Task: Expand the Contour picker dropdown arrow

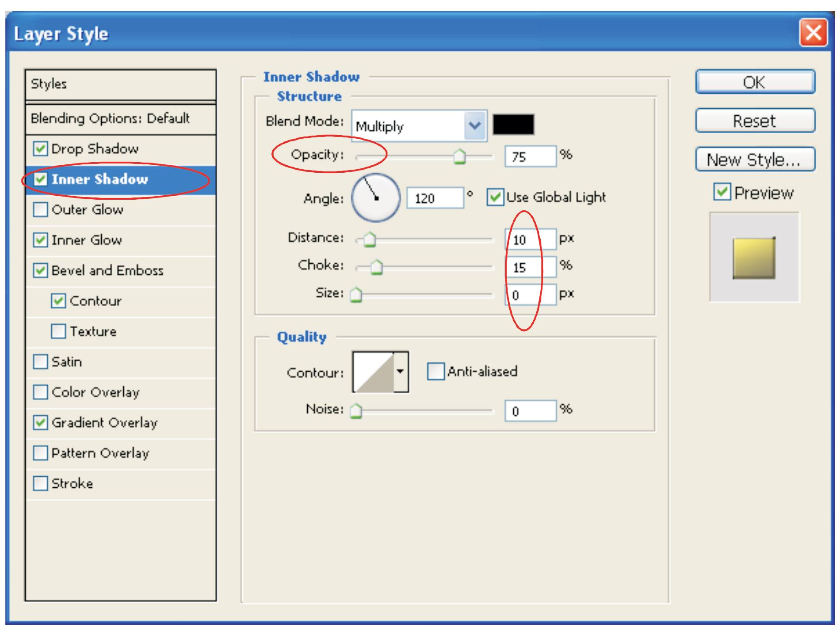Action: (401, 372)
